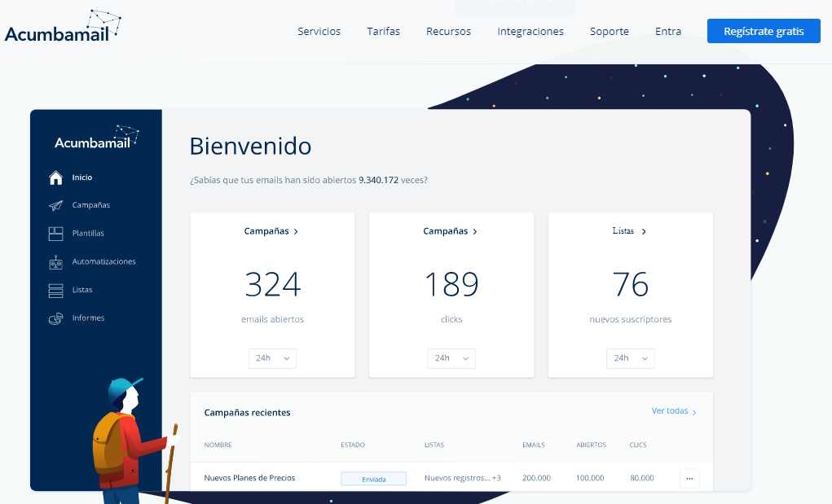Open the Servicios menu item
Viewport: 832px width, 504px height.
319,32
